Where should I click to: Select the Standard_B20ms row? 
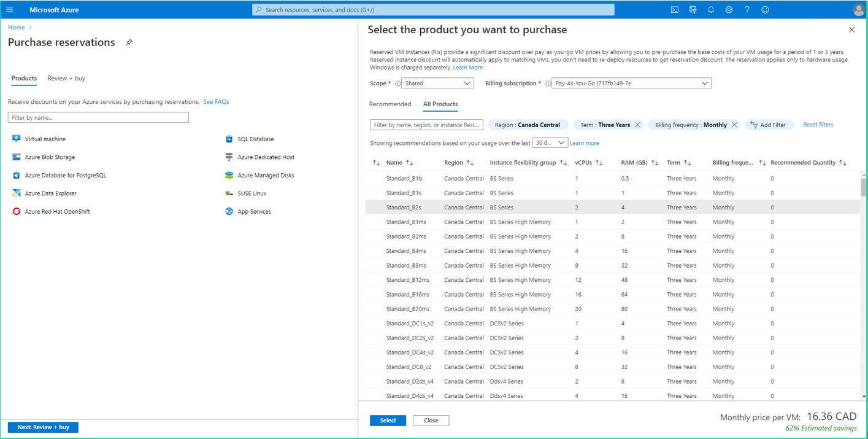[x=613, y=309]
